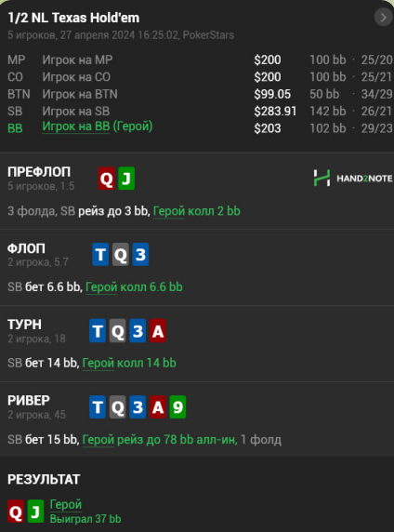Select the 'Игрок на MP' player row
The height and width of the screenshot is (532, 394).
click(200, 60)
